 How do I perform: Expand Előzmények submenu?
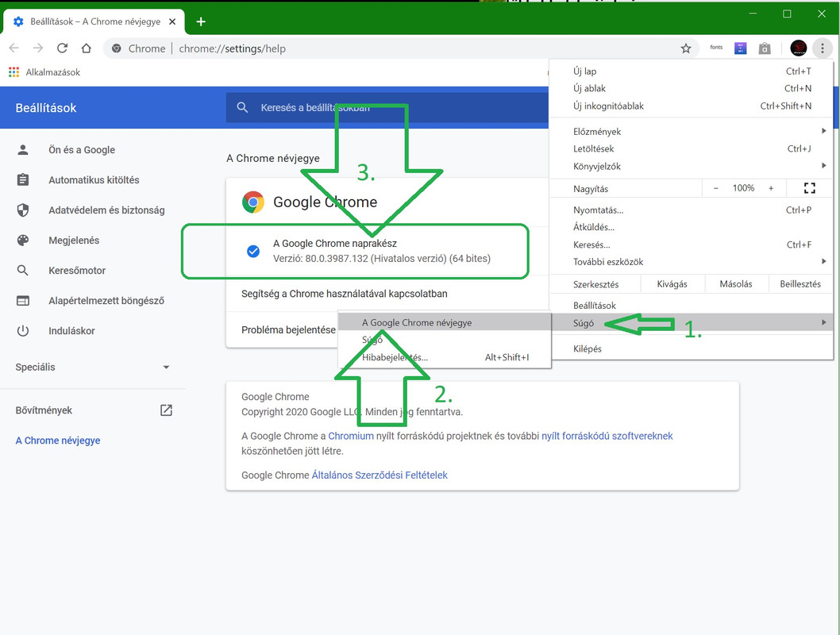click(x=691, y=131)
